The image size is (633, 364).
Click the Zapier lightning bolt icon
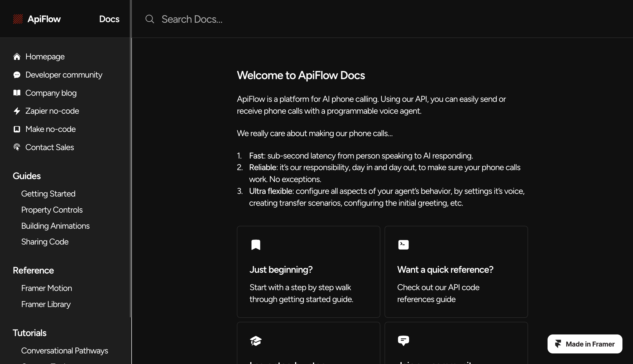[x=17, y=111]
